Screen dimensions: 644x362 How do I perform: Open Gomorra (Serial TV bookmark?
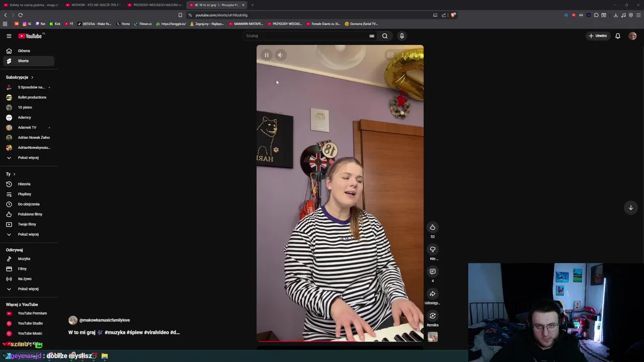361,24
